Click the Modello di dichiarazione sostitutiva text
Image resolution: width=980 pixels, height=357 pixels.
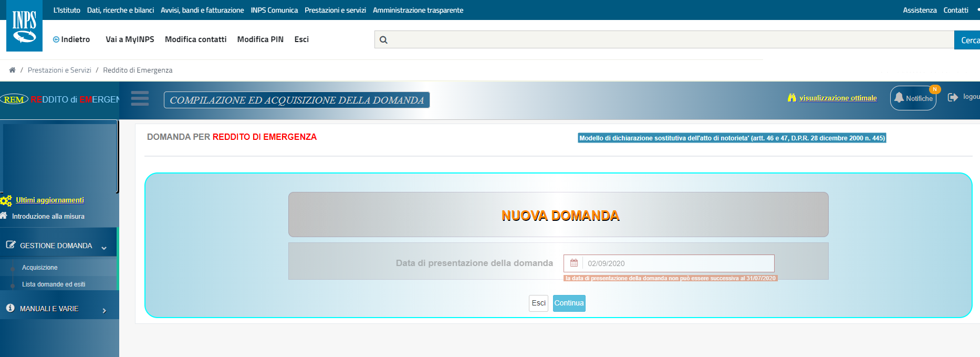click(x=732, y=138)
